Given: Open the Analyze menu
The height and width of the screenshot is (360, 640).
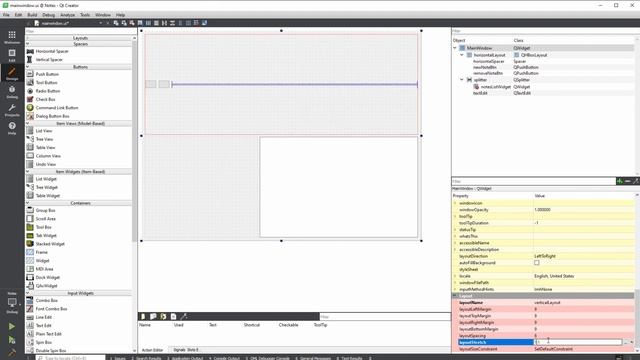Looking at the screenshot, I should coord(67,15).
